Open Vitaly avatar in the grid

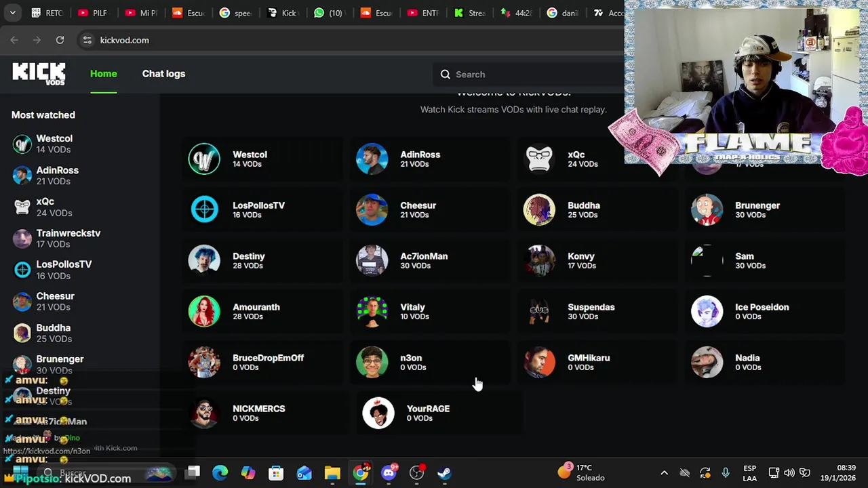(x=372, y=311)
